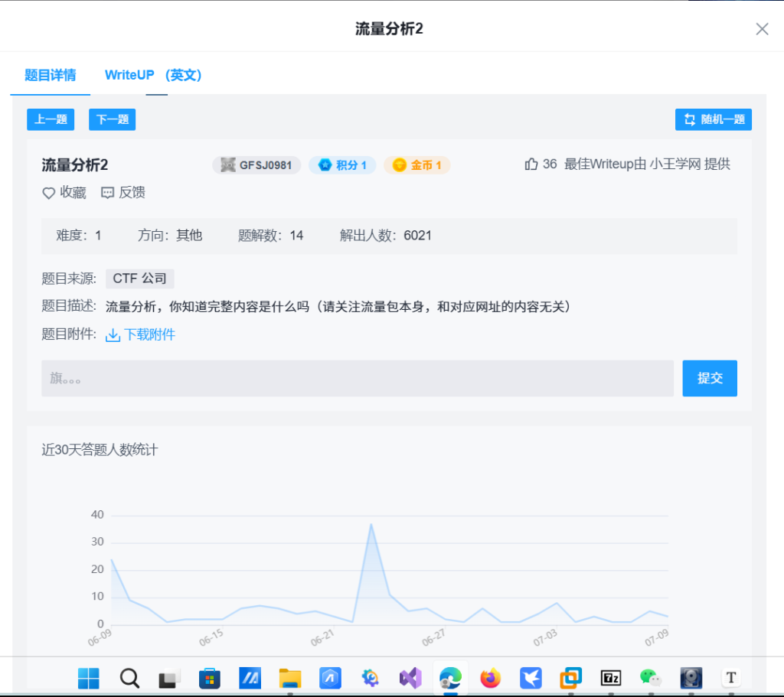Image resolution: width=784 pixels, height=697 pixels.
Task: Click the download attachment icon
Action: (x=113, y=335)
